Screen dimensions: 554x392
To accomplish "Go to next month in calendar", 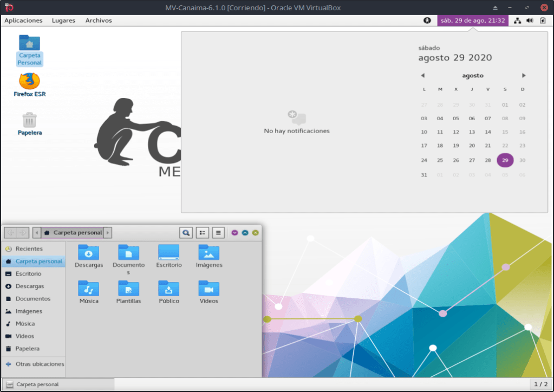I will click(x=524, y=76).
